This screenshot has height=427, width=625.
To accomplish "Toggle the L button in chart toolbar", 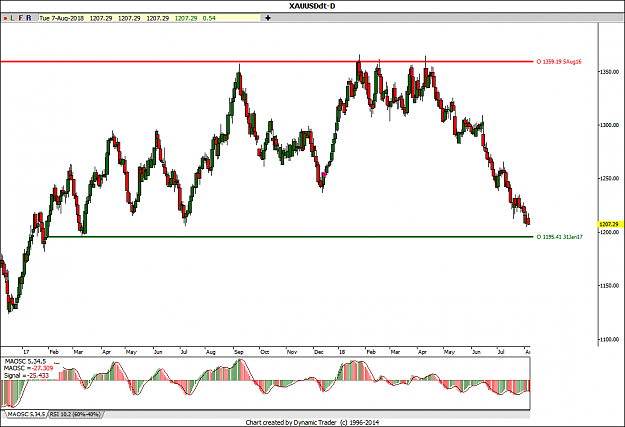I will point(13,18).
